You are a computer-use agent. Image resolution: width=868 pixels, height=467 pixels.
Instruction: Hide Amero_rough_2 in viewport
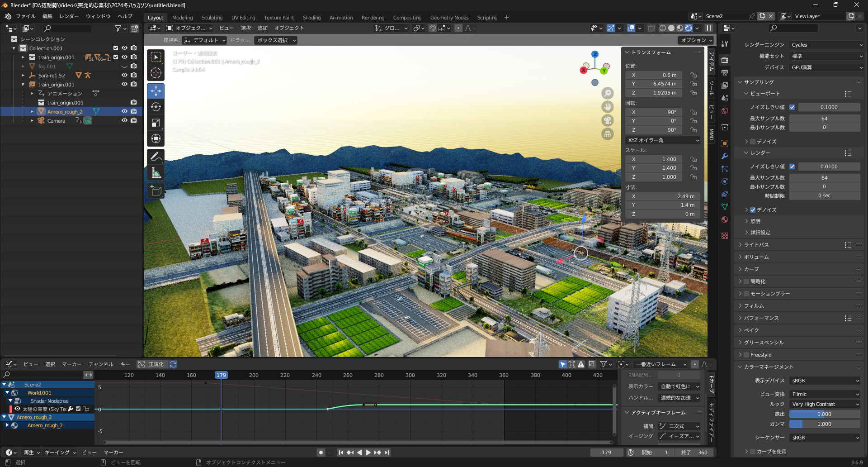pos(124,111)
